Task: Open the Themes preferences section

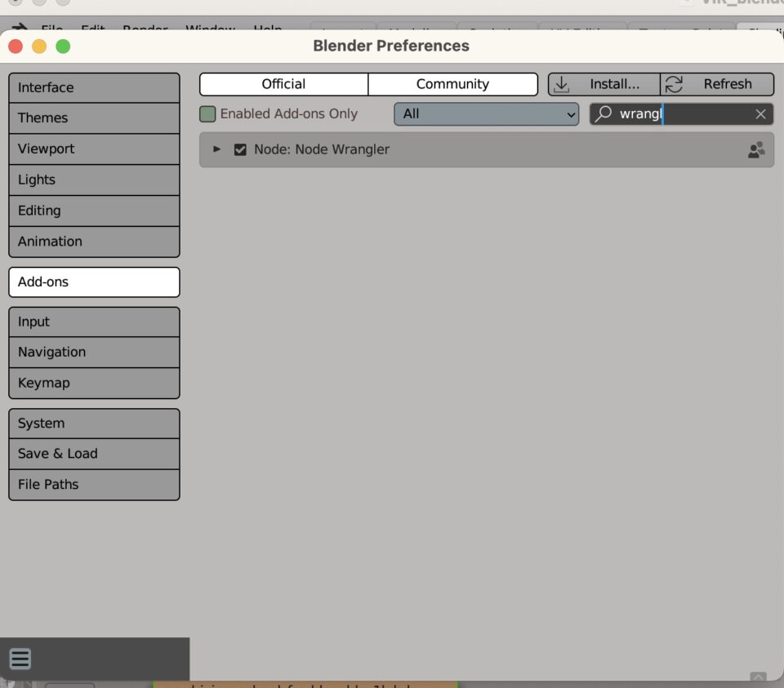Action: tap(94, 118)
